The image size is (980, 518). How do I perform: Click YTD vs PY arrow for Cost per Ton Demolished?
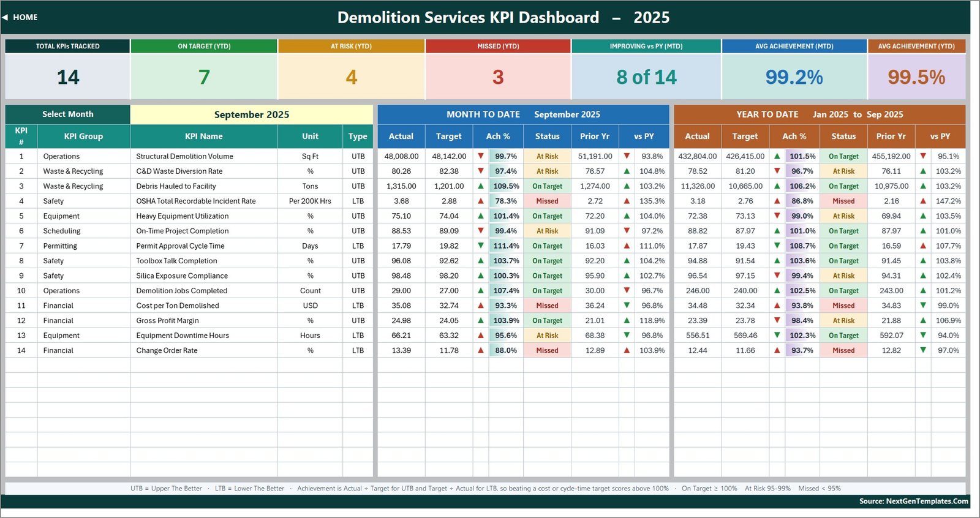[x=923, y=306]
